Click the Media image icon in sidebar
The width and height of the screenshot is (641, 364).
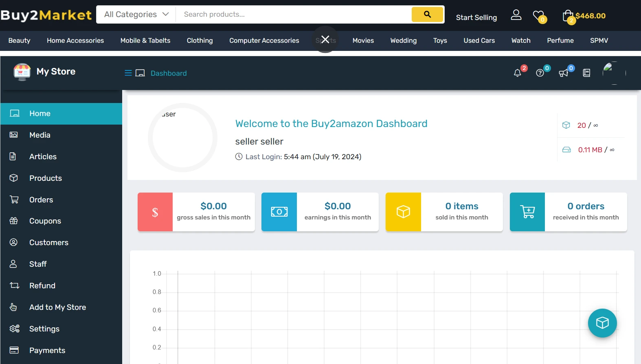pos(14,135)
